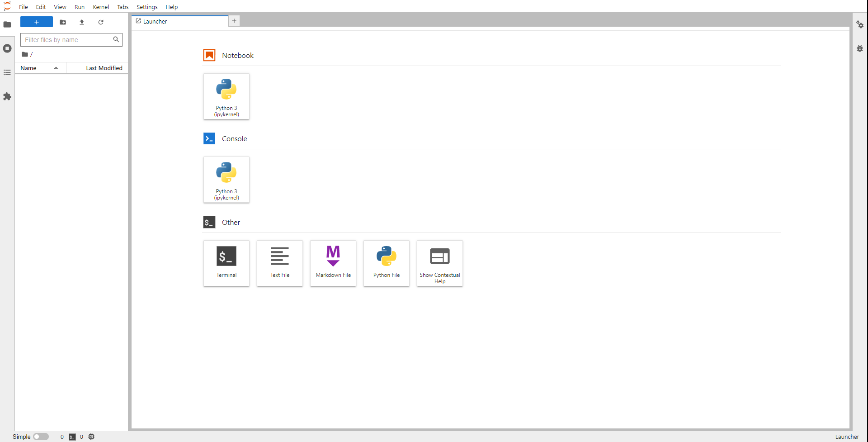The image size is (868, 442).
Task: Open the Running Terminals and Kernels panel
Action: click(7, 48)
